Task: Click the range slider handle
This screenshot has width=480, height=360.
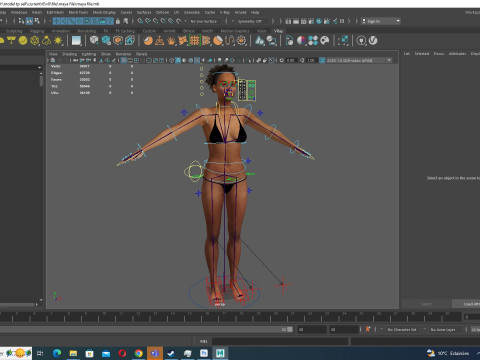Action: (290, 329)
